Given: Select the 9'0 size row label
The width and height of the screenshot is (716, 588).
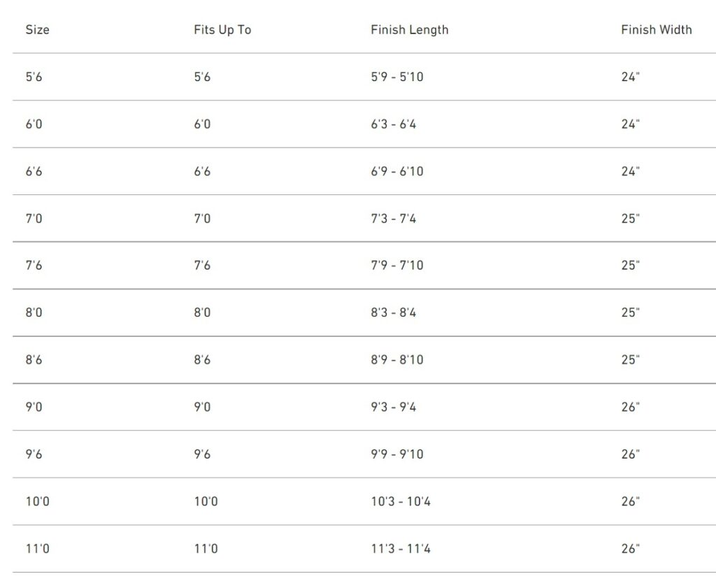Looking at the screenshot, I should pos(34,407).
